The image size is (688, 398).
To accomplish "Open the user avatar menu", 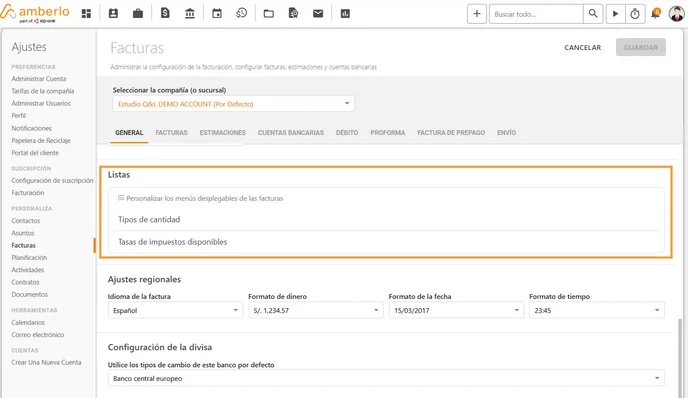I will click(x=676, y=14).
